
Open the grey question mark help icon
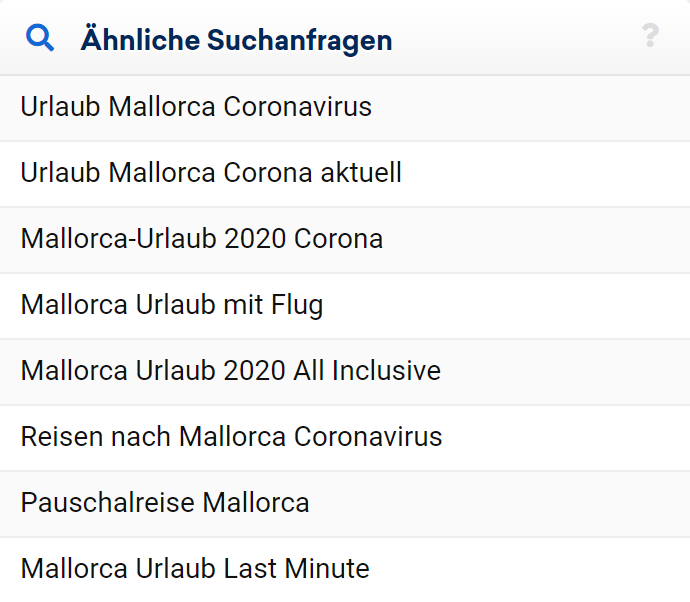(x=650, y=37)
